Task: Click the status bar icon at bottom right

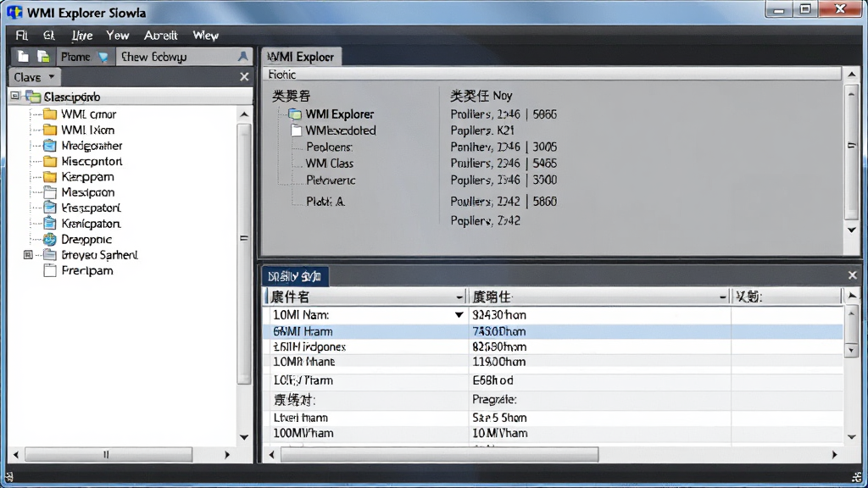Action: click(x=857, y=477)
